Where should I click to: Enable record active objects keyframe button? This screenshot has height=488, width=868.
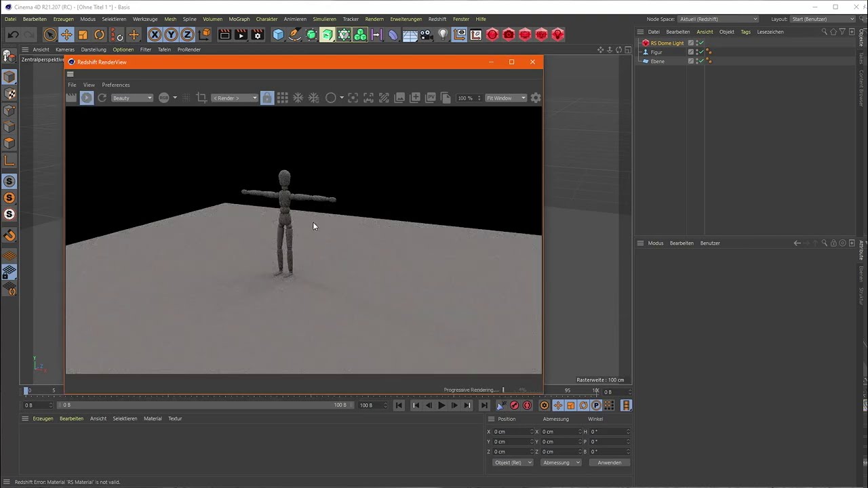pos(514,405)
